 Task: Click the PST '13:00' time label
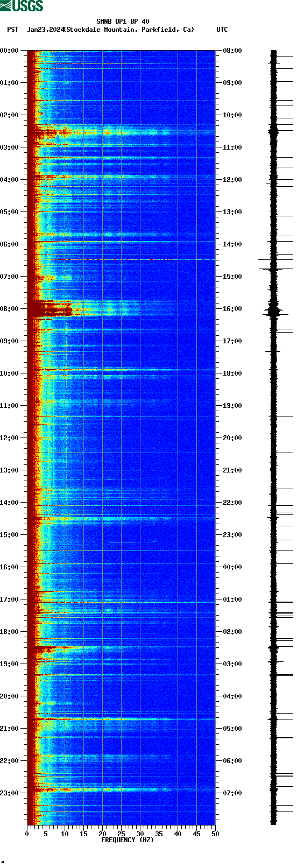point(10,470)
